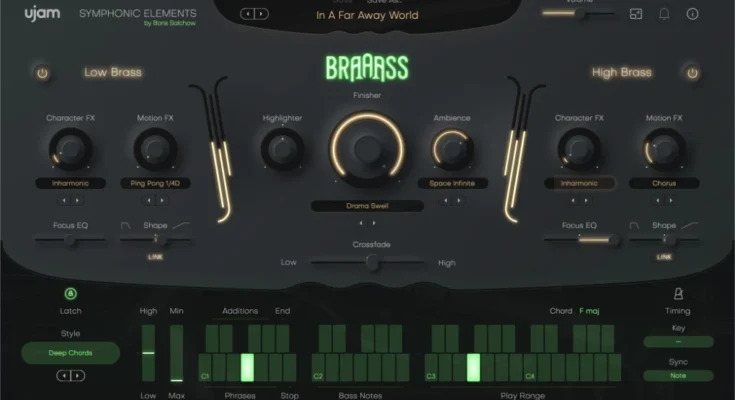Click the Low Brass LINK button
735x400 pixels.
(x=154, y=257)
